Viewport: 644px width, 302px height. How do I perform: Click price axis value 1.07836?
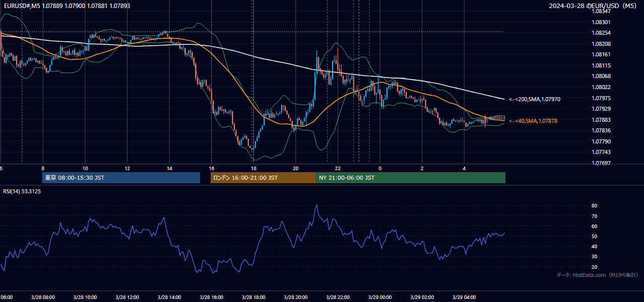(601, 130)
